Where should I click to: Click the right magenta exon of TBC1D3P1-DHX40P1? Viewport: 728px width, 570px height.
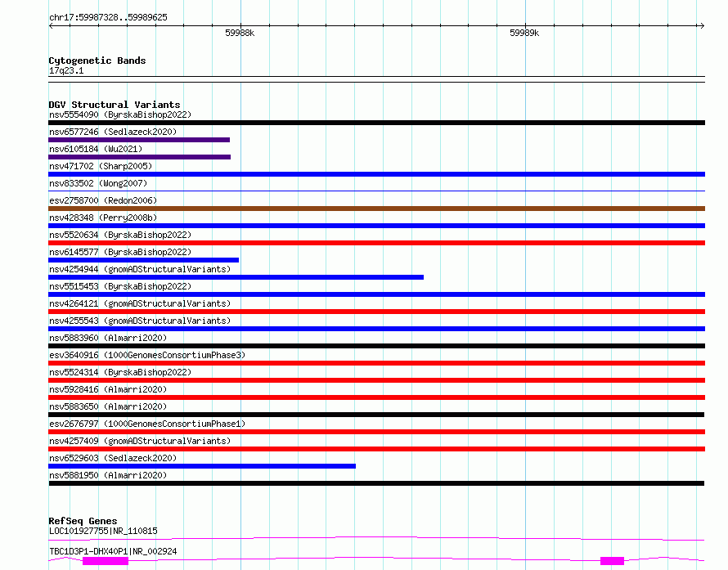(613, 561)
